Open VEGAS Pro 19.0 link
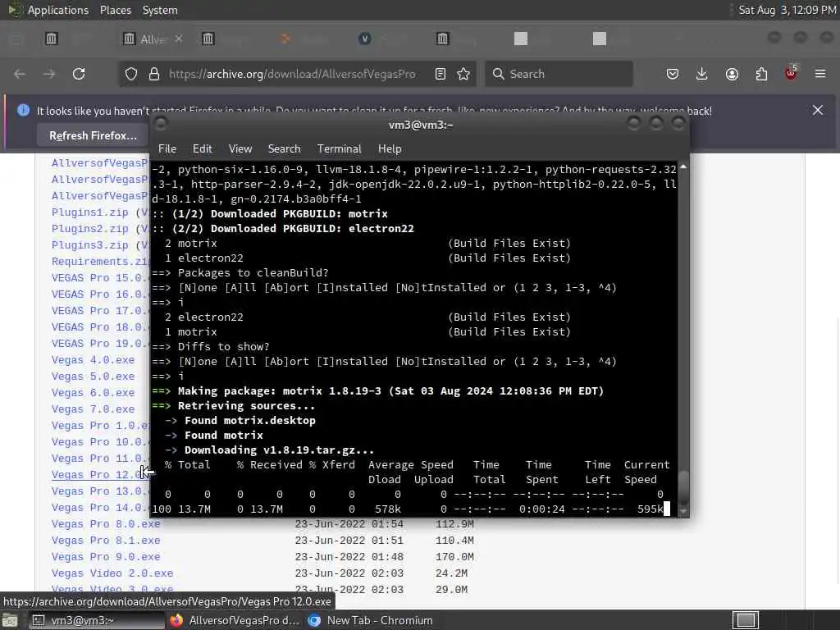Viewport: 840px width, 630px height. tap(99, 344)
